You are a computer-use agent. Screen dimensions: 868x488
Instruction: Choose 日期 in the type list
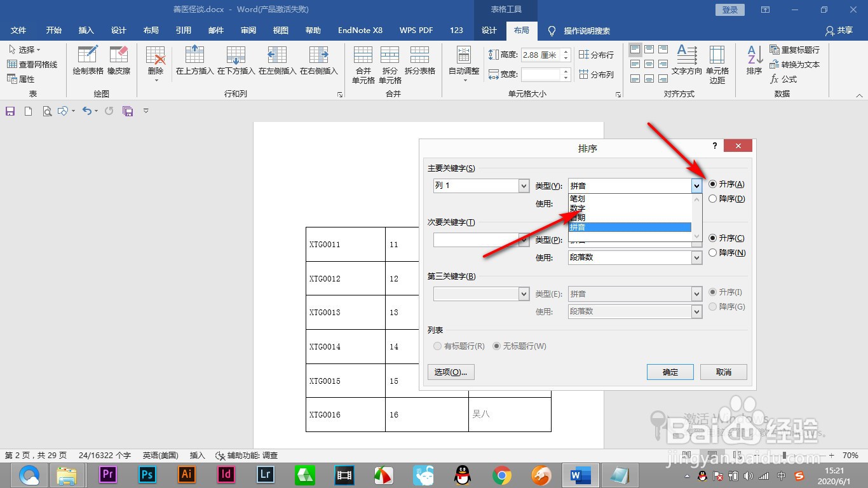630,218
